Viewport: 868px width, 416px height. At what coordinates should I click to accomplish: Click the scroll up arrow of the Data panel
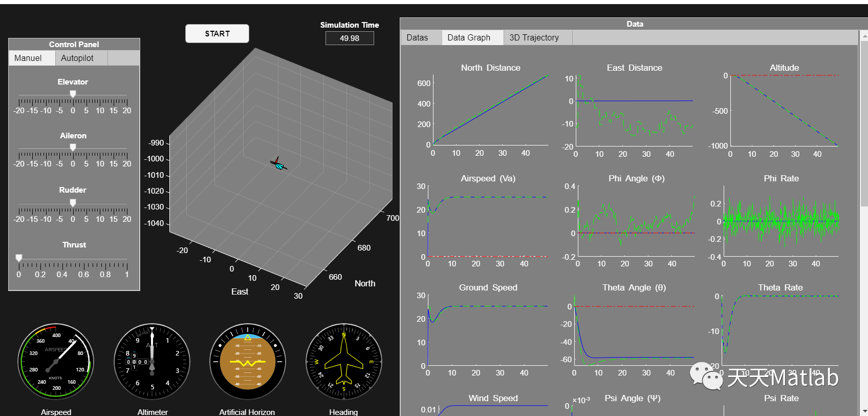coord(864,36)
